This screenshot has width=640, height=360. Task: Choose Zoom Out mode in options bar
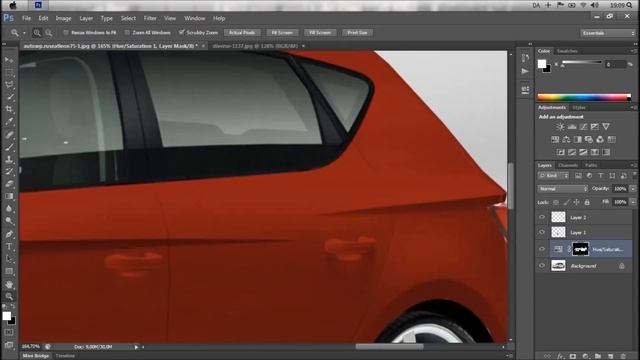[49, 33]
